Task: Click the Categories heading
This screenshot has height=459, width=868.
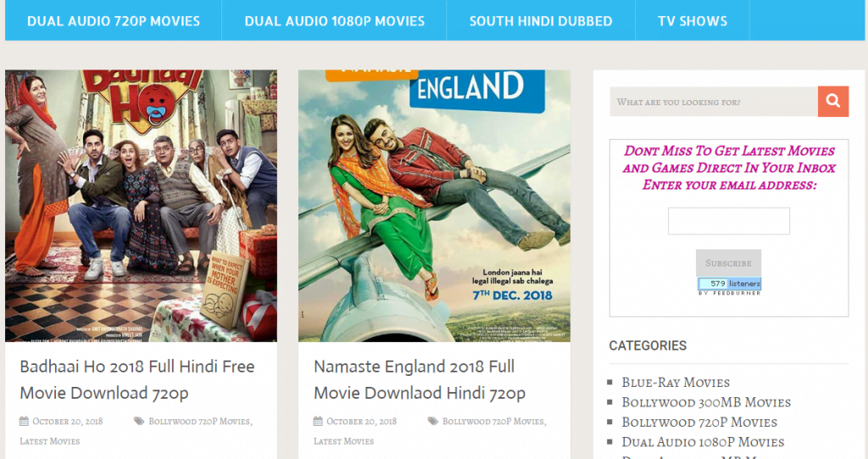Action: (x=648, y=345)
